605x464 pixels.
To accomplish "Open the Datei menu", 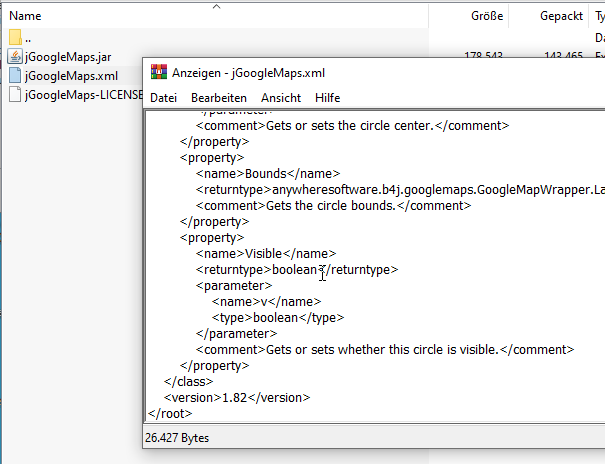I will click(x=164, y=98).
